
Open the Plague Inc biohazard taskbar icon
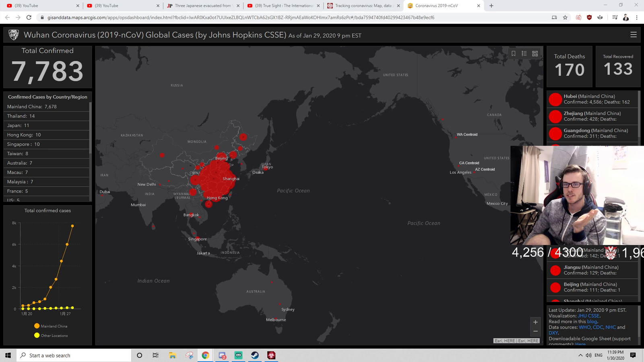[x=271, y=355]
